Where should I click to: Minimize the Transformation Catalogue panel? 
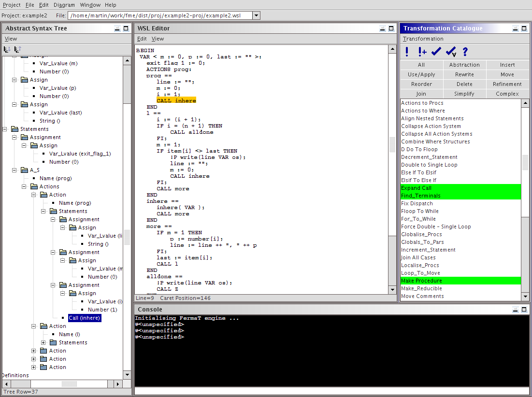[516, 28]
